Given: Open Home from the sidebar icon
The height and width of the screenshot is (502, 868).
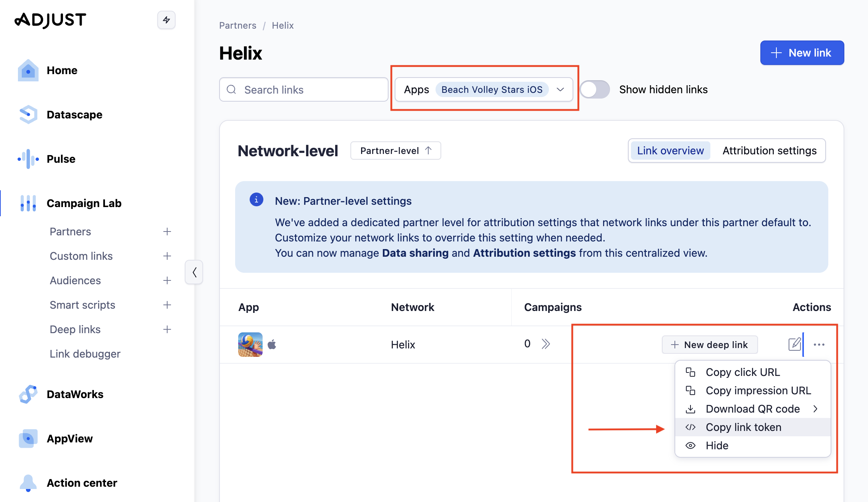Looking at the screenshot, I should click(x=28, y=70).
